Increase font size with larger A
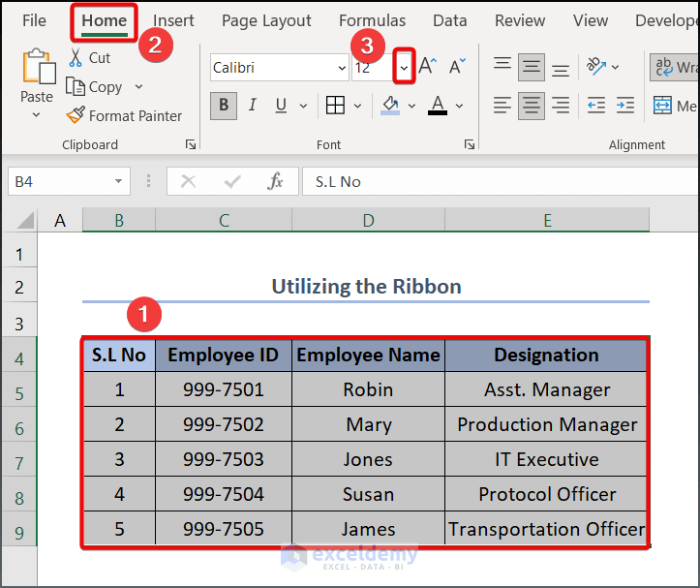 [428, 66]
